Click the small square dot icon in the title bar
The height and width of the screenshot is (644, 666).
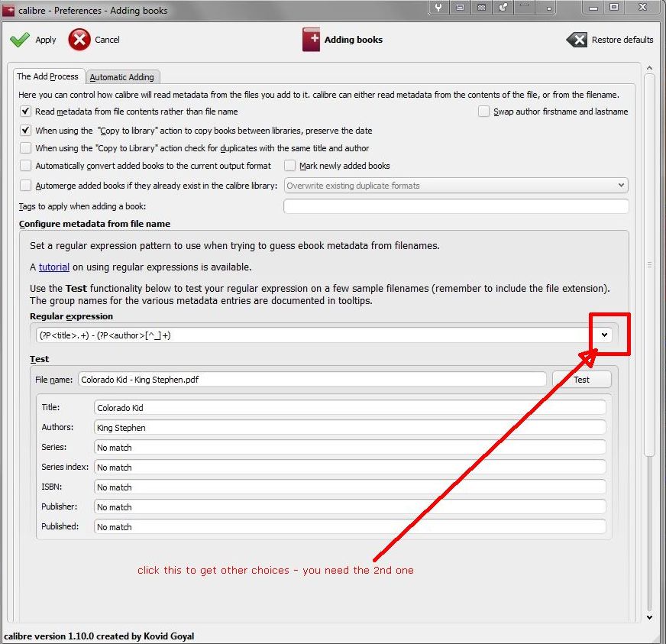[548, 7]
